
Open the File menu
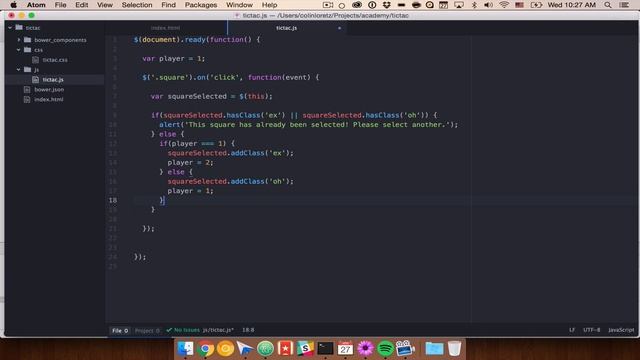click(60, 5)
